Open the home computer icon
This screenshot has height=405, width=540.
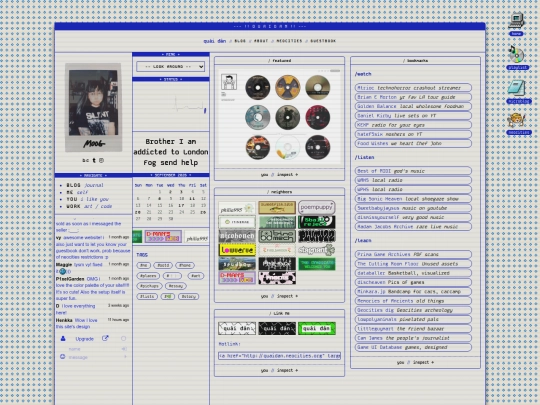click(516, 21)
